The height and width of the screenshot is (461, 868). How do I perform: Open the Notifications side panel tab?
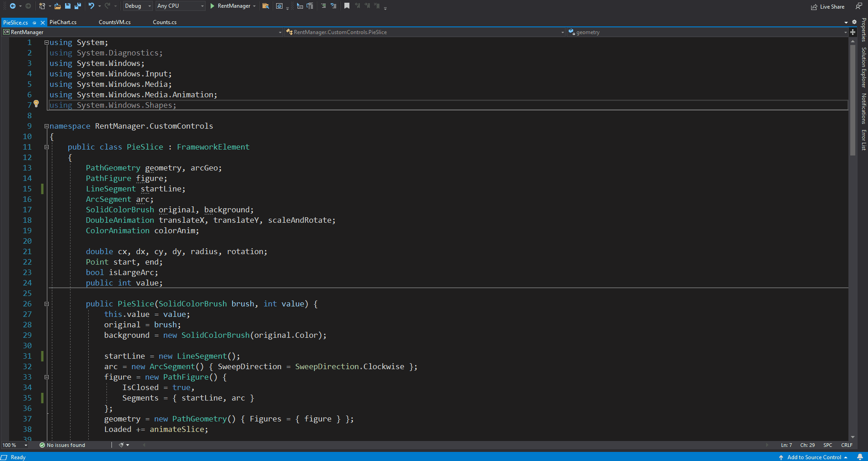pos(863,109)
